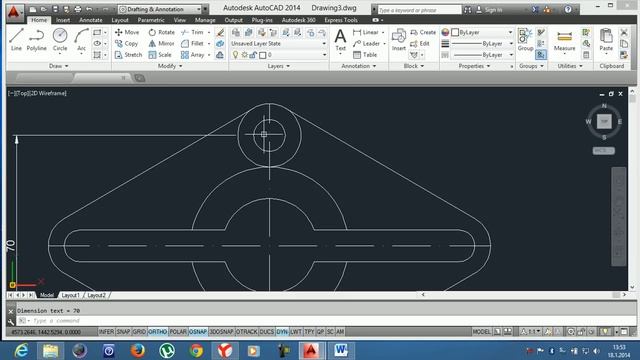This screenshot has width=640, height=360.
Task: Toggle GRID display in status bar
Action: tap(139, 332)
